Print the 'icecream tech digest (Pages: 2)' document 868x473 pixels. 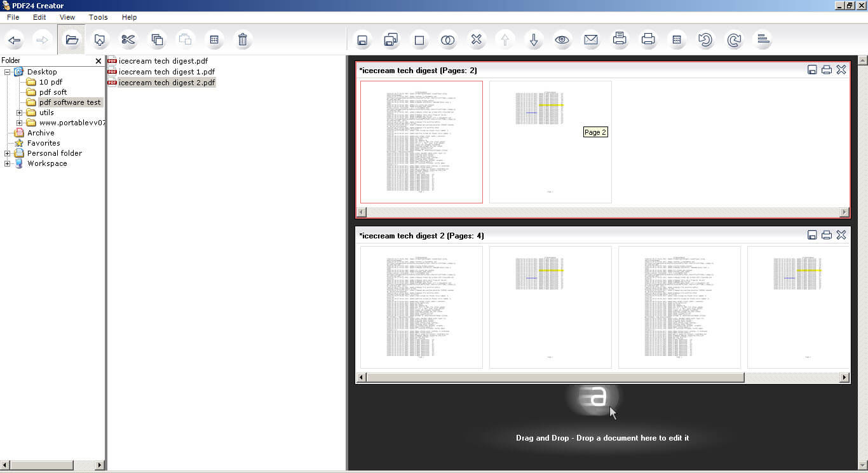[x=827, y=70]
